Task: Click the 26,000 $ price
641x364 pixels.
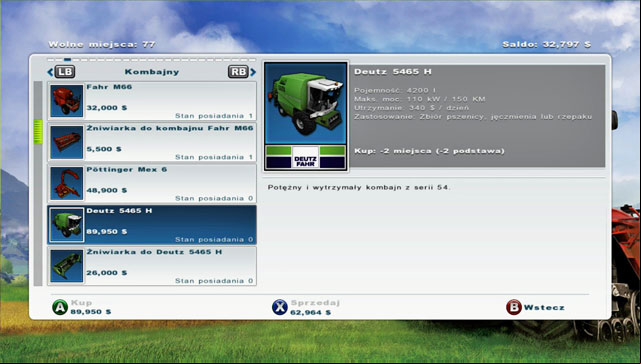Action: tap(107, 273)
